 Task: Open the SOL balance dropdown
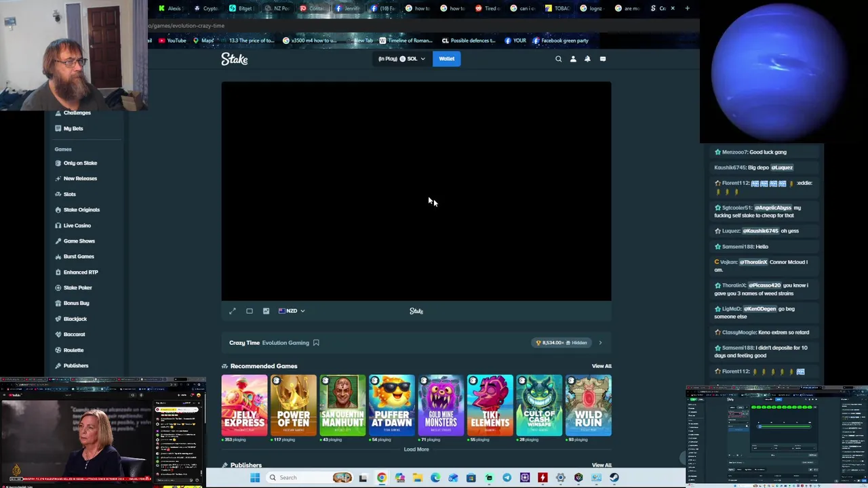[401, 59]
